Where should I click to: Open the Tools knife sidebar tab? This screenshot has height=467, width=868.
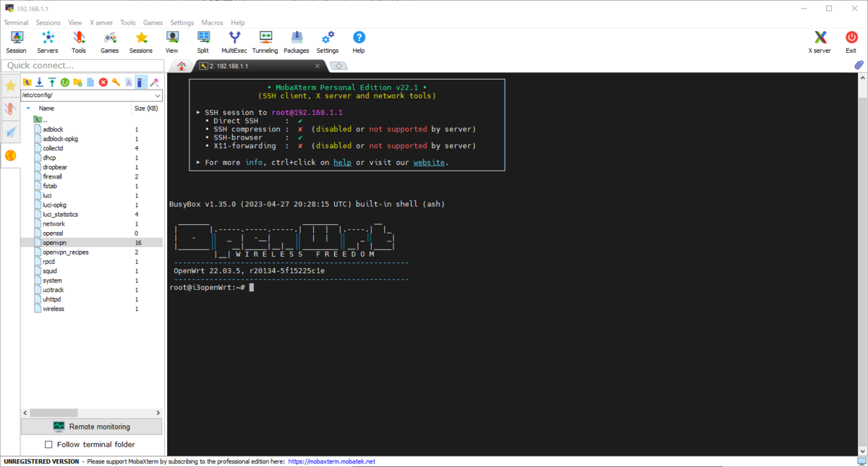(10, 109)
